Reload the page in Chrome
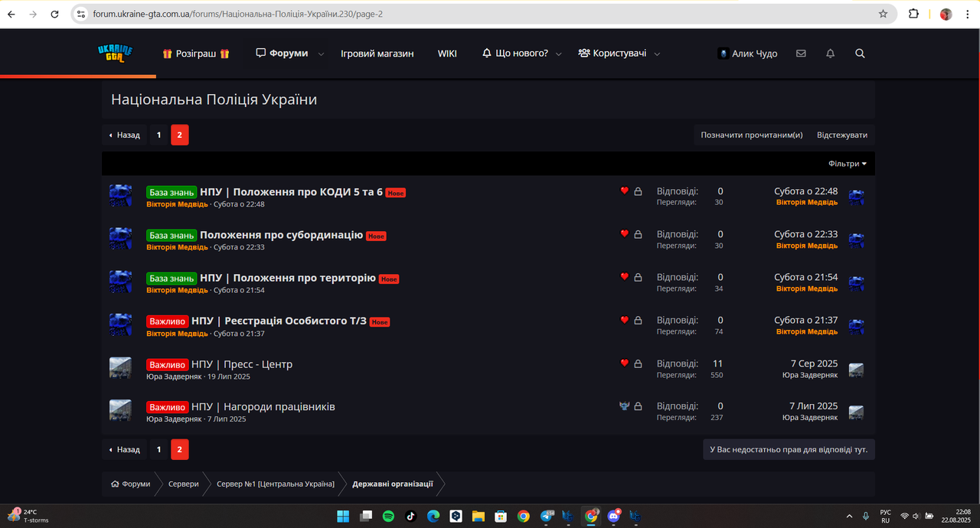980x528 pixels. [54, 14]
